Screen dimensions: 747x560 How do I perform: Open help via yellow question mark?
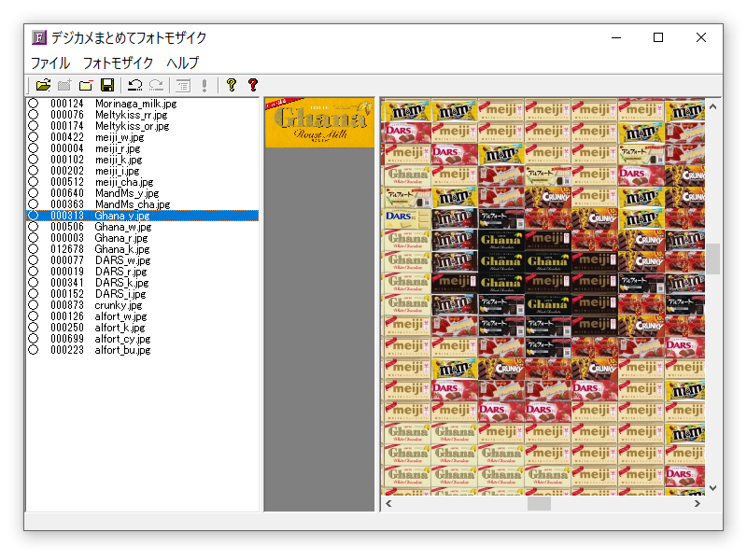pyautogui.click(x=232, y=85)
